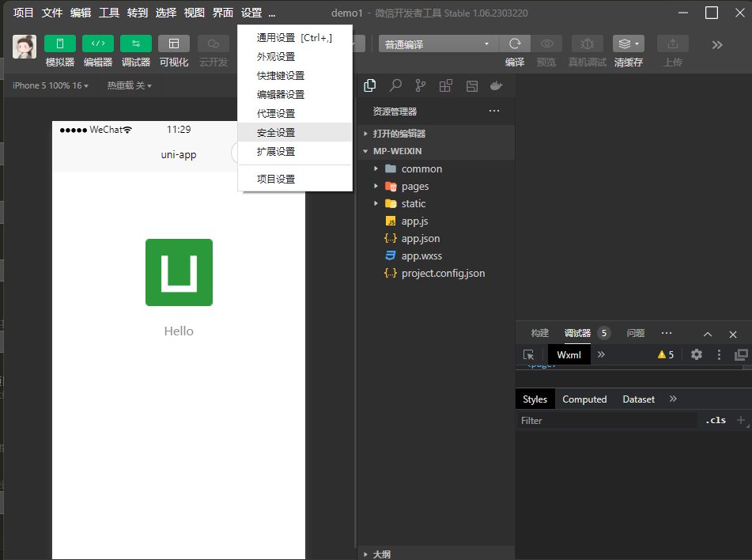
Task: Toggle the simulator (模拟器) panel button
Action: coord(60,44)
